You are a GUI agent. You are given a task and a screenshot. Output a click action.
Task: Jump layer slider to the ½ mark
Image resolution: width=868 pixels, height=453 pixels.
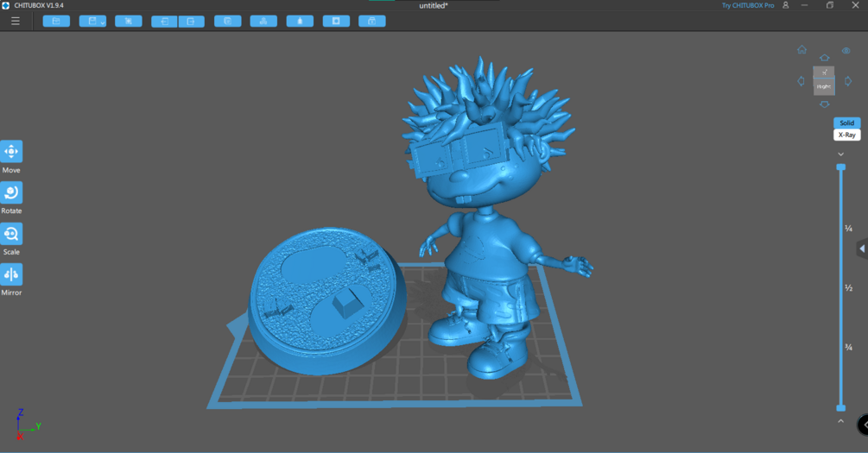[x=848, y=288]
